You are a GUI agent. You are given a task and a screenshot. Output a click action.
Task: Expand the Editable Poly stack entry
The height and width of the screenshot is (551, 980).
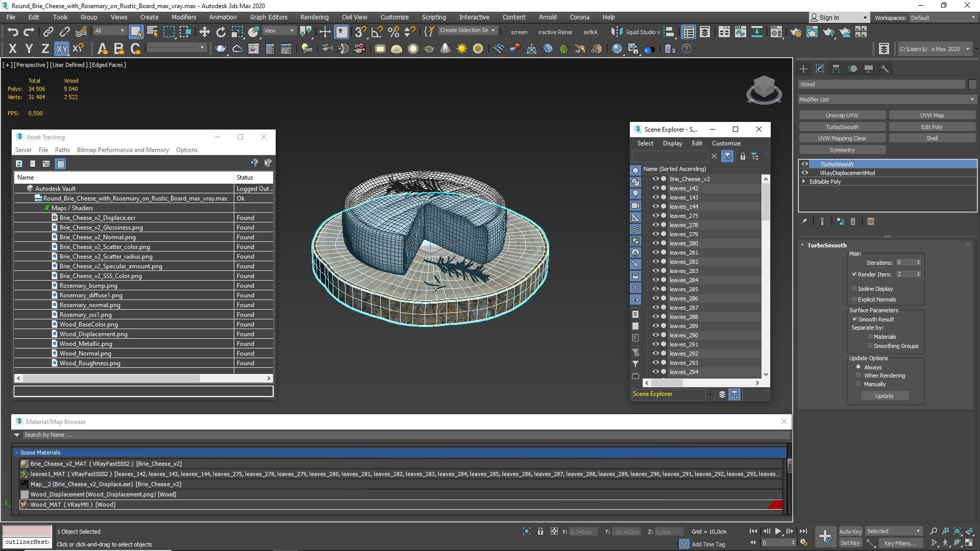[x=804, y=182]
